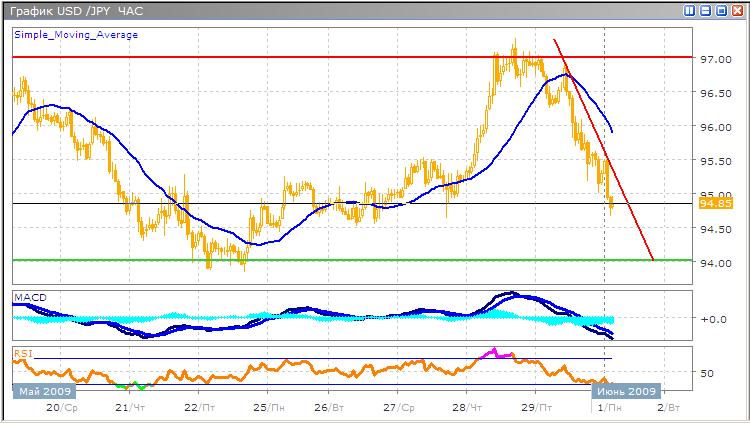Maximize the USD/JPY chart window
The height and width of the screenshot is (423, 750).
point(720,10)
